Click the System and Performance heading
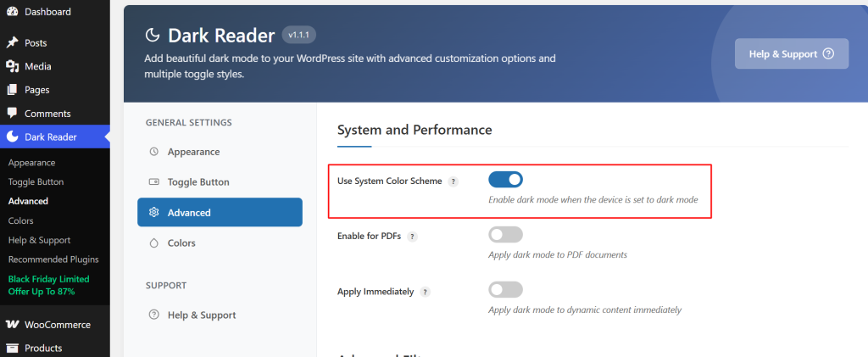The image size is (868, 357). click(x=415, y=130)
